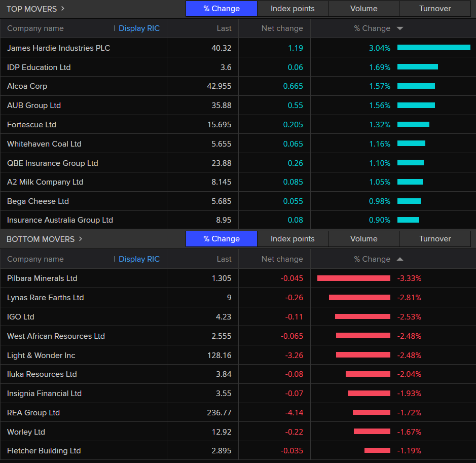Select Alcoa Corp company name
The height and width of the screenshot is (463, 476).
pos(27,86)
